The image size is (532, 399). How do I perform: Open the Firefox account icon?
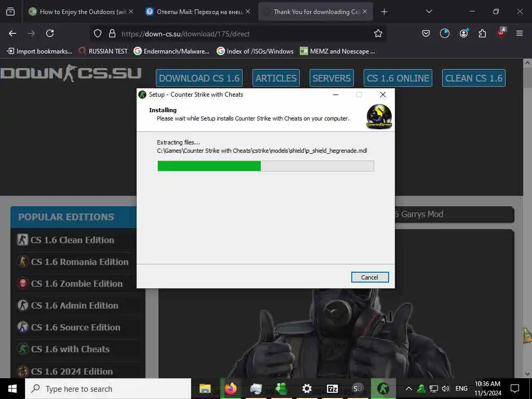pos(463,33)
